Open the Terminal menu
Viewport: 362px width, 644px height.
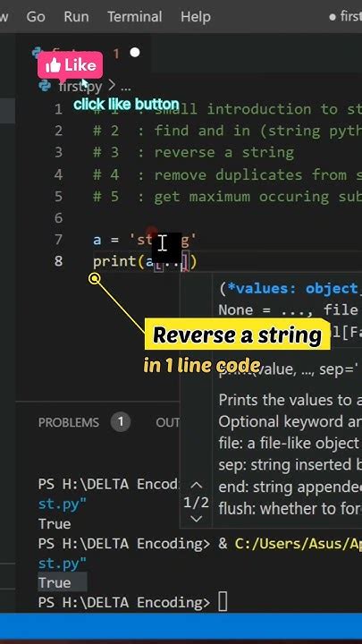[x=135, y=17]
